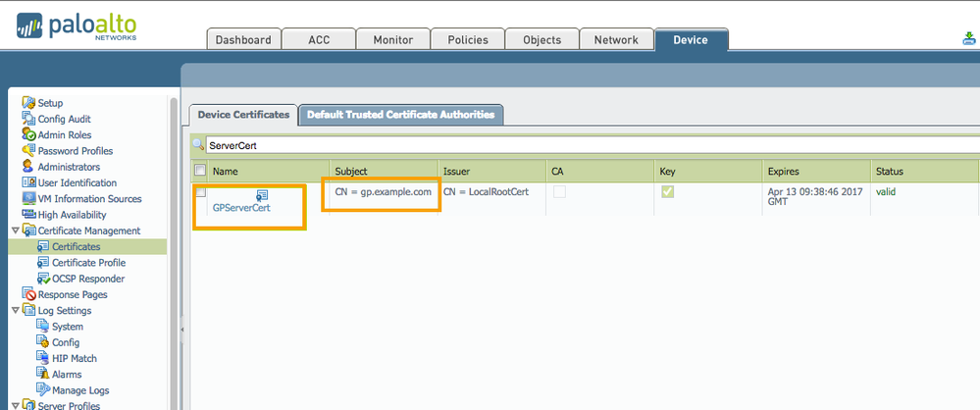The image size is (980, 410).
Task: Click the Alarms icon
Action: coord(43,375)
